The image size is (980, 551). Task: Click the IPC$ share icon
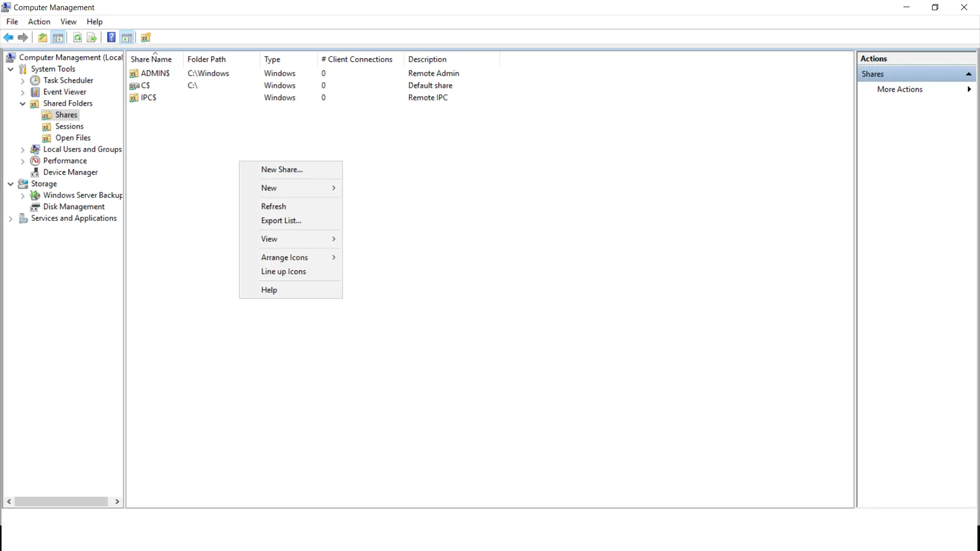pyautogui.click(x=134, y=98)
